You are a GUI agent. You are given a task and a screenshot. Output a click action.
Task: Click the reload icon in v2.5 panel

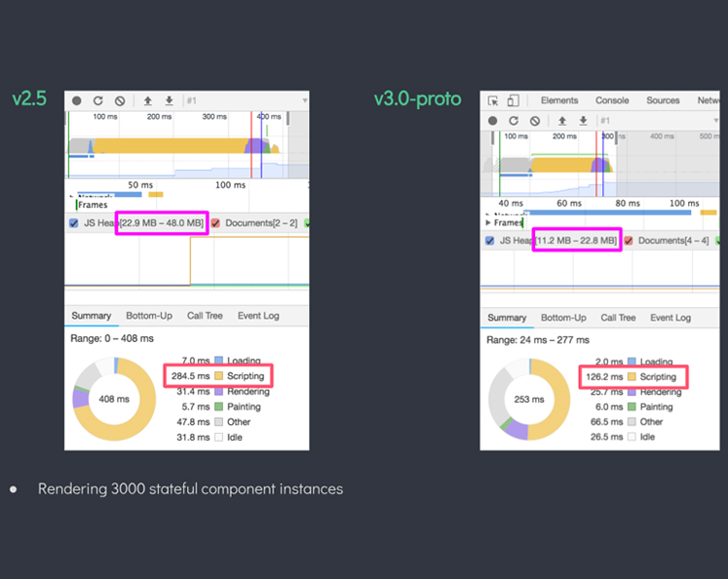pyautogui.click(x=98, y=100)
